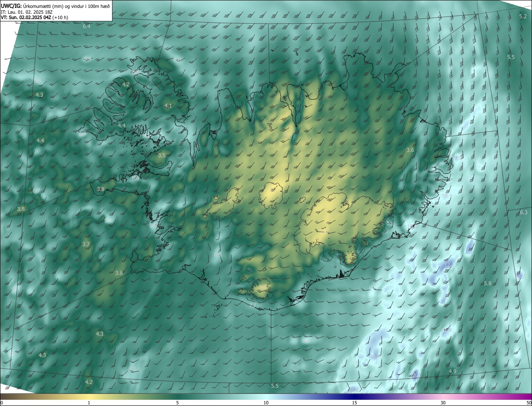Click the color scale tick labeled 50
The height and width of the screenshot is (406, 532).
(x=529, y=403)
